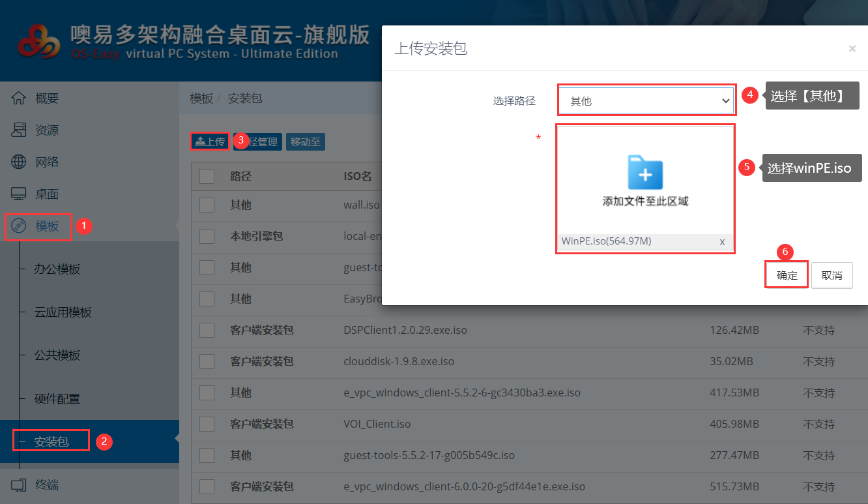Click the 桌面 monitor icon in sidebar
This screenshot has height=504, width=868.
(19, 194)
